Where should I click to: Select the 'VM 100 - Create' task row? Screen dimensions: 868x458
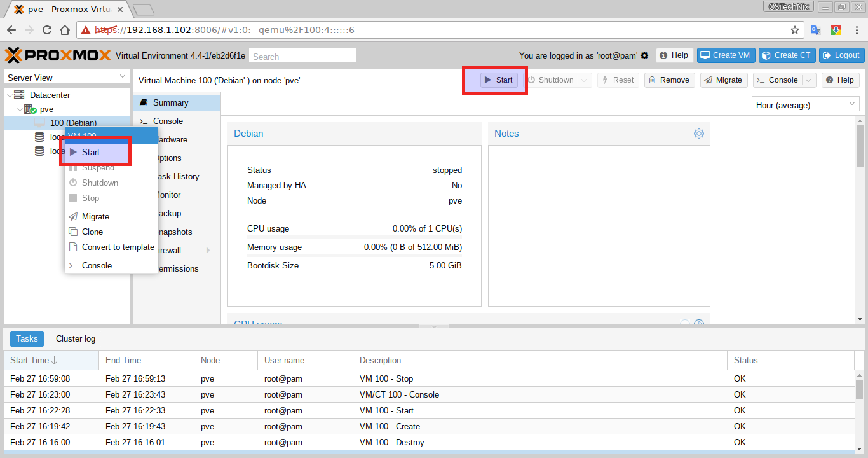coord(429,426)
